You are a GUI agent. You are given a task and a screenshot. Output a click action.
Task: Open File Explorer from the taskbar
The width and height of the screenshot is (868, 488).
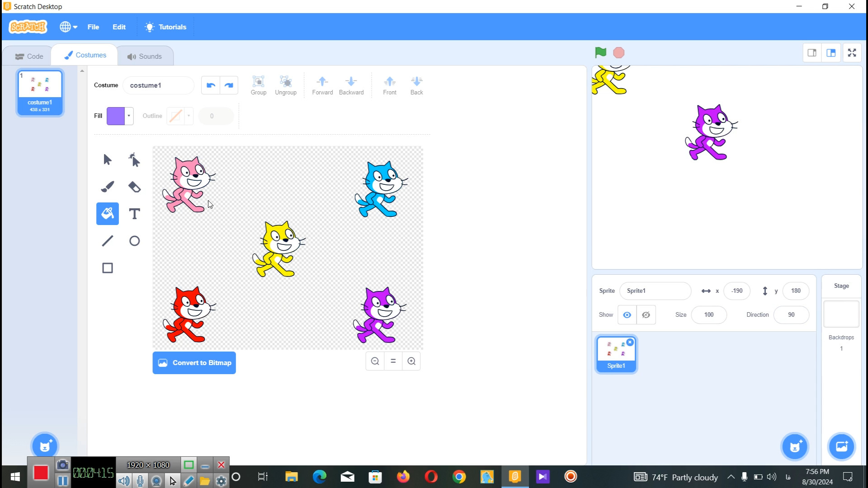pos(292,477)
